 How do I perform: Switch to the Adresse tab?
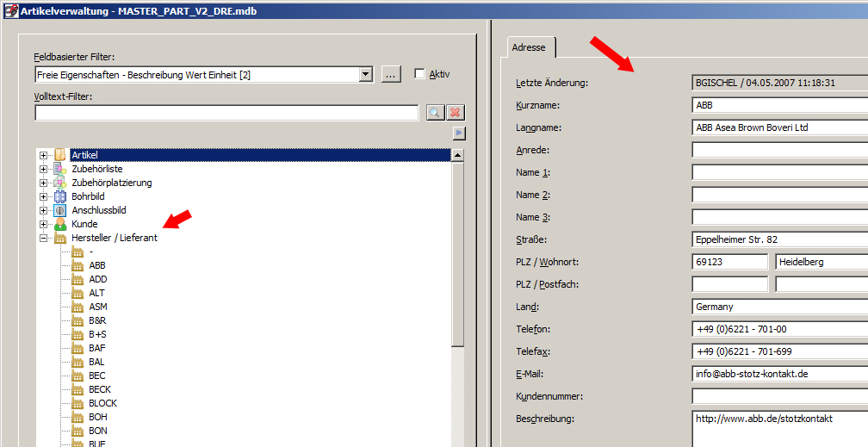tap(529, 47)
